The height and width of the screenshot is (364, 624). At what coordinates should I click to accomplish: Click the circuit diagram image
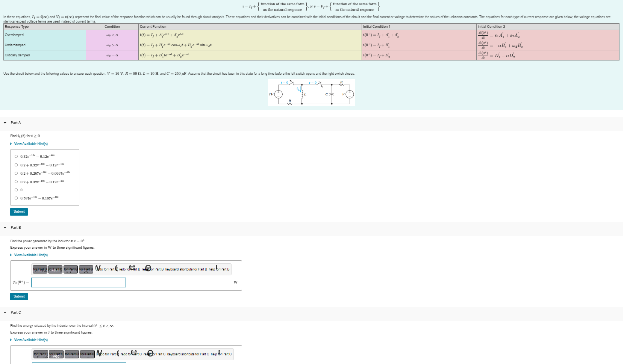311,92
